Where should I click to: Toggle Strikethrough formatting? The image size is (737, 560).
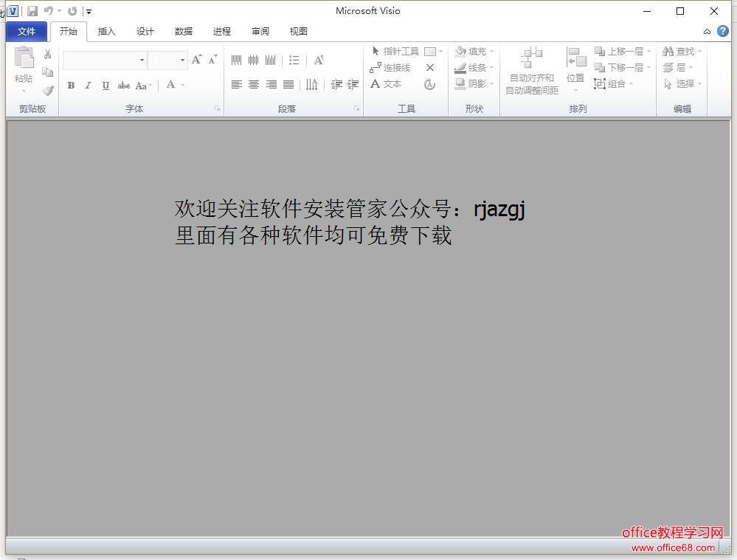(x=124, y=85)
